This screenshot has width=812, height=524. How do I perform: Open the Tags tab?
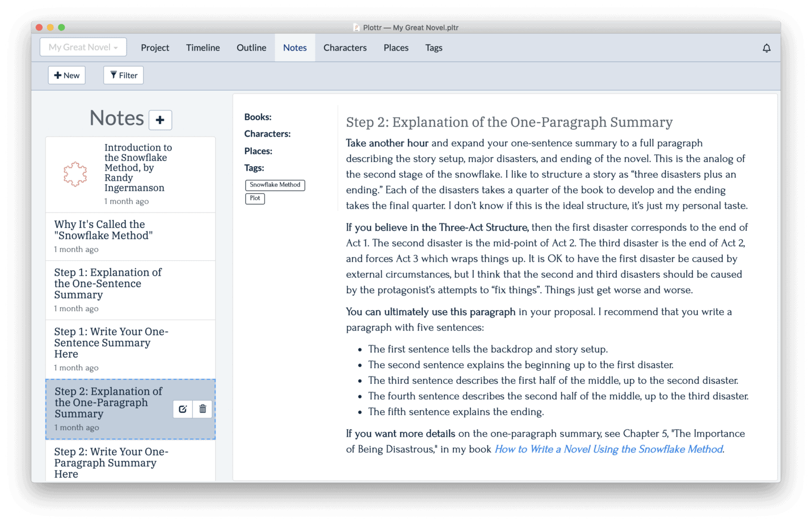434,48
